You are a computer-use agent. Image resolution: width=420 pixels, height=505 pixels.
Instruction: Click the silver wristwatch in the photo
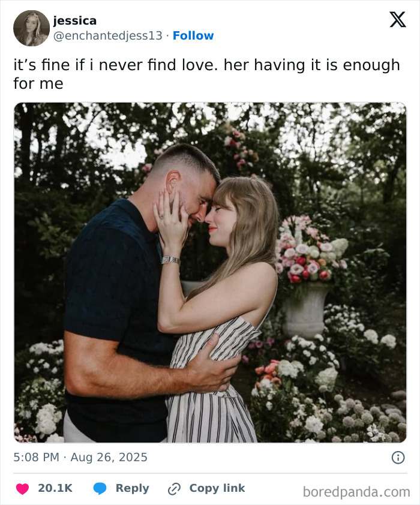pos(170,260)
